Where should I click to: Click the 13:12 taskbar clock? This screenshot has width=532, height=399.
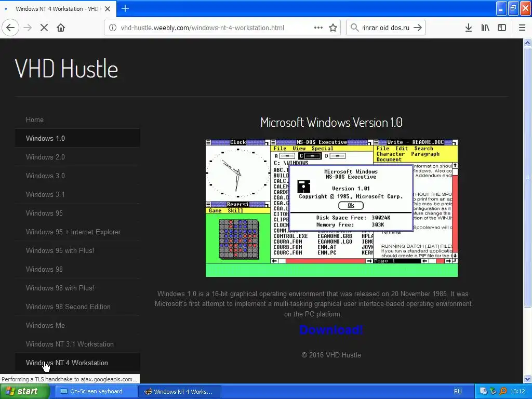click(518, 391)
